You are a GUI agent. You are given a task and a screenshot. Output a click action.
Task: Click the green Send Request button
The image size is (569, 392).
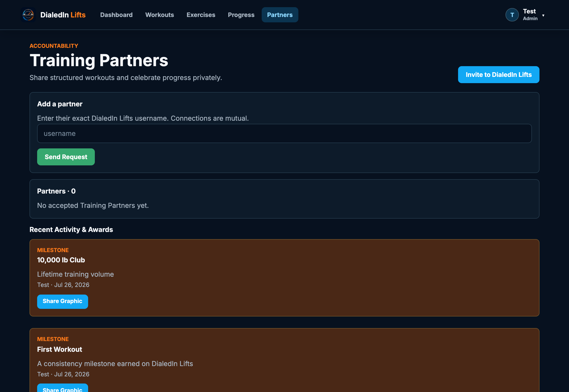[66, 157]
